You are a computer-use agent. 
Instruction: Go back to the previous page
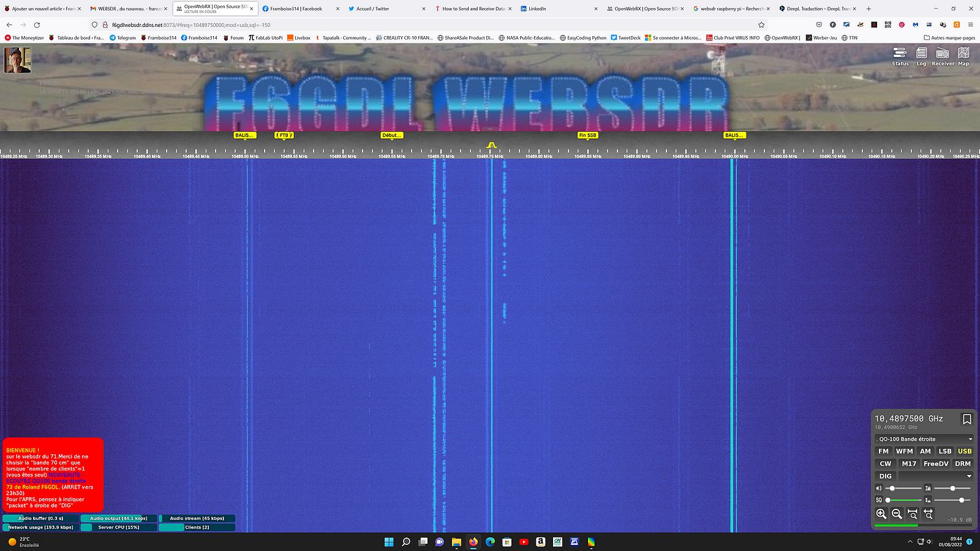point(9,25)
